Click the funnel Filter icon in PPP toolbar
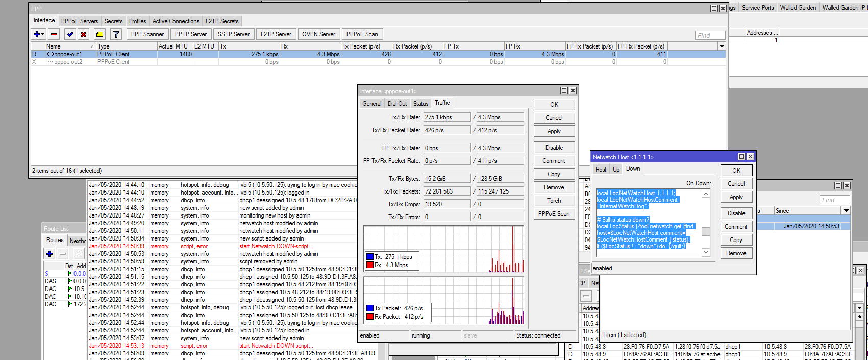 coord(116,34)
